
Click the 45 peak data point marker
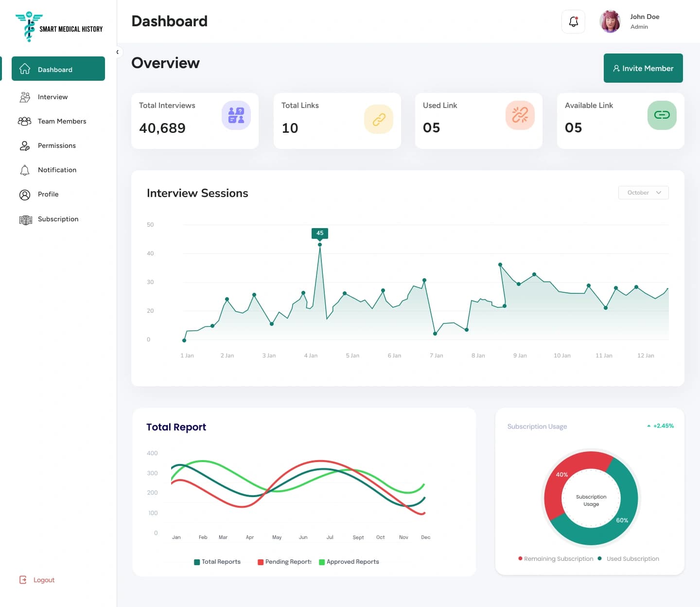[x=320, y=245]
